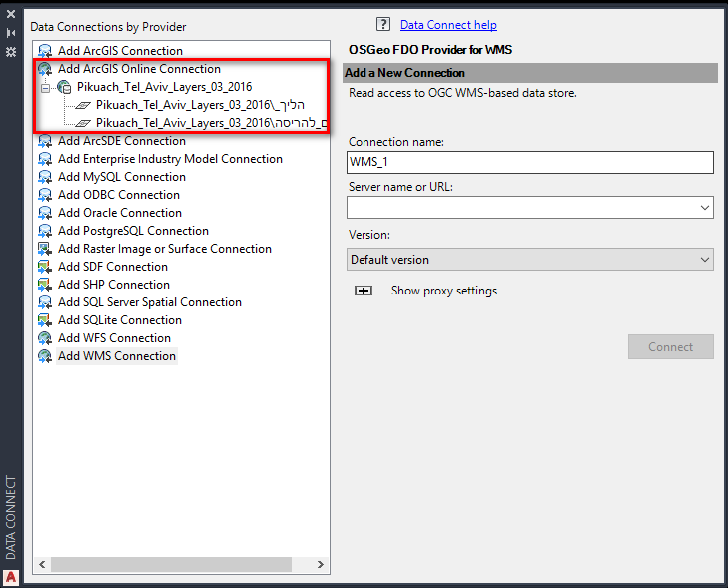Expand Show proxy settings plus box

pyautogui.click(x=364, y=291)
